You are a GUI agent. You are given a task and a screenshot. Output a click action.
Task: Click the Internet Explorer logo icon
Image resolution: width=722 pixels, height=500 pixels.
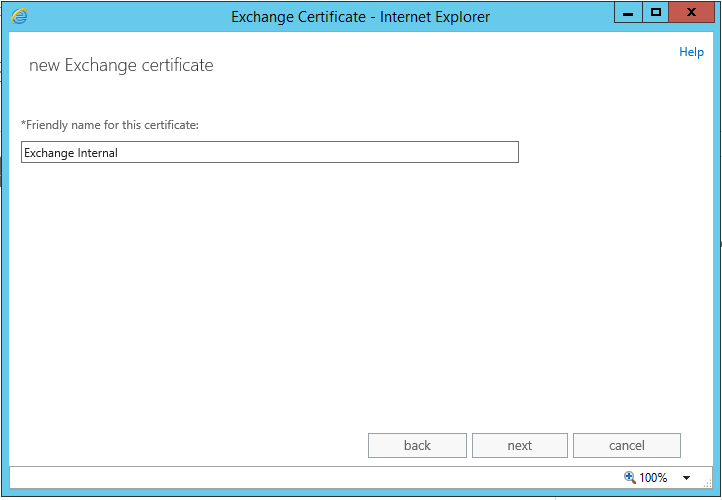(x=20, y=16)
